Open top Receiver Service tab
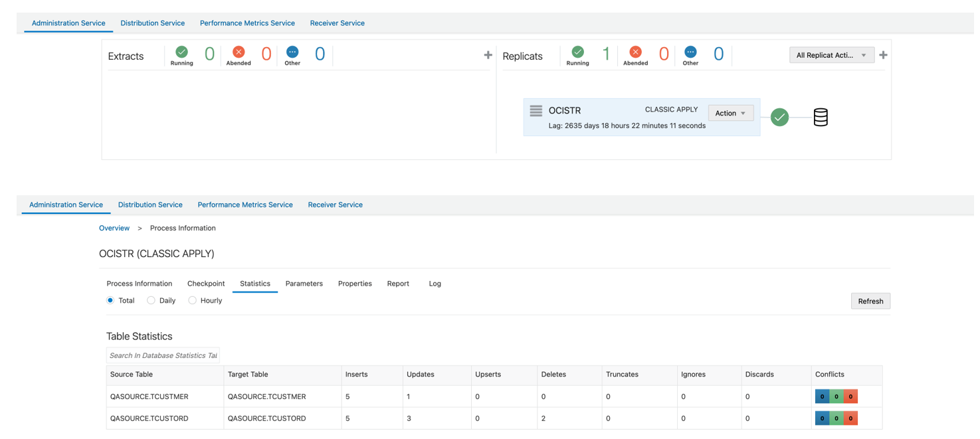980x439 pixels. tap(337, 23)
